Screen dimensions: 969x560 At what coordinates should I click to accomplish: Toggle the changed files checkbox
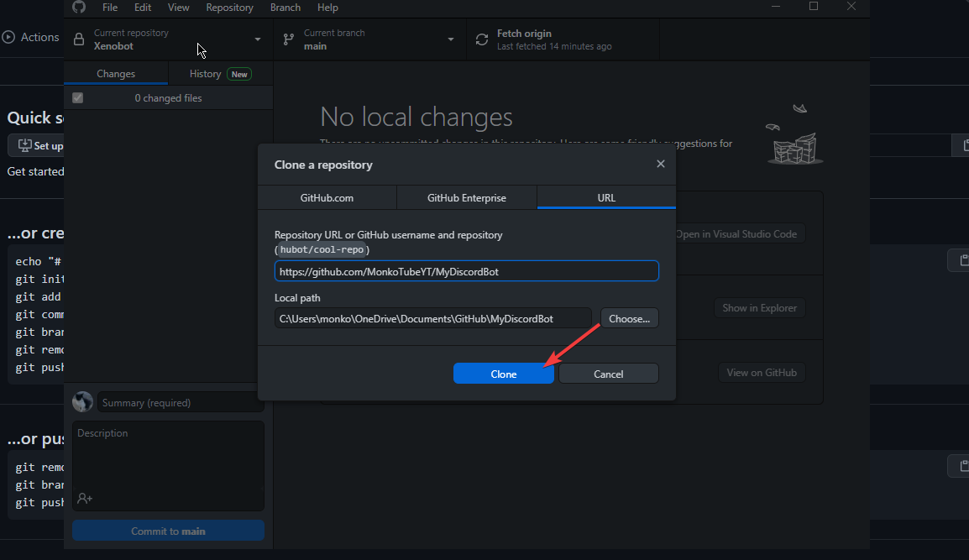tap(77, 98)
